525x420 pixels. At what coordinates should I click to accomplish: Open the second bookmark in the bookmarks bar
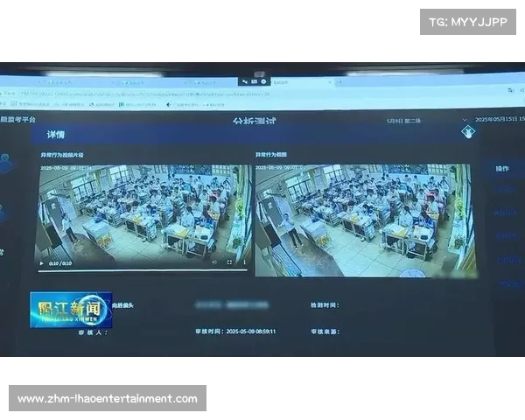click(69, 104)
